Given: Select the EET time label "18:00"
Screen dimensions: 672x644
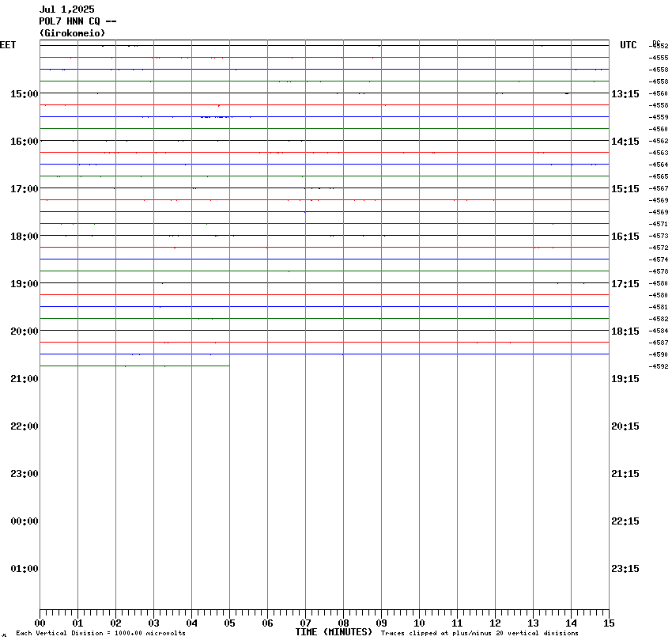Looking at the screenshot, I should (x=25, y=237).
